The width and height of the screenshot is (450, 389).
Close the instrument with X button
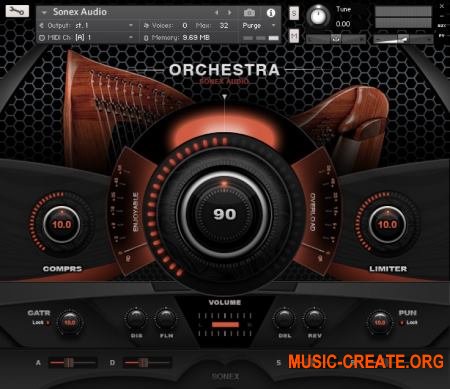(442, 6)
